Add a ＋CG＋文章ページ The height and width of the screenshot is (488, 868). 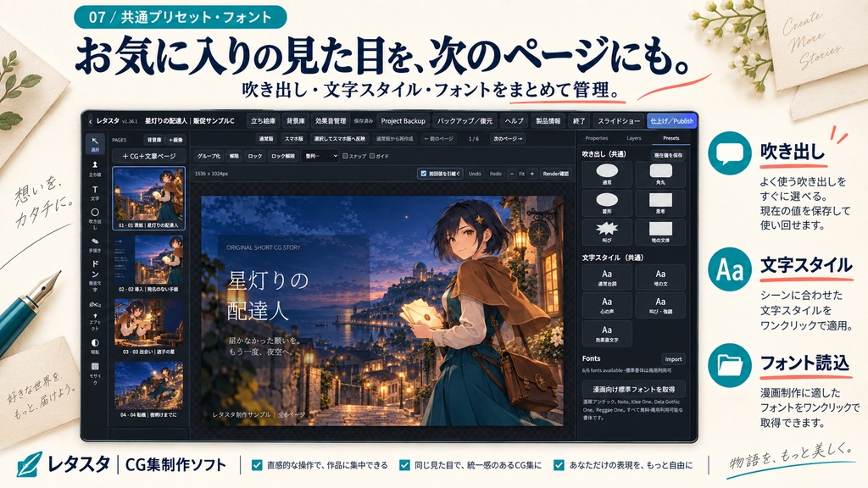point(149,156)
